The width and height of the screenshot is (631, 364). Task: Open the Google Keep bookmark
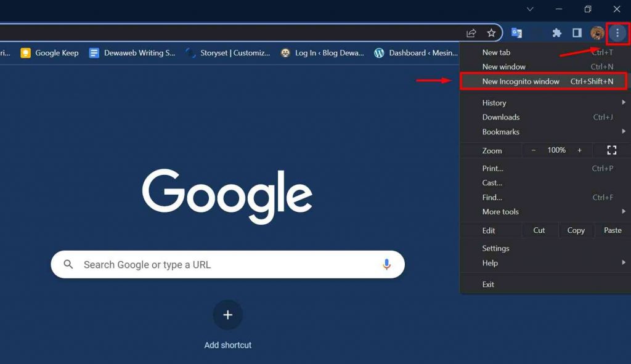[x=49, y=53]
